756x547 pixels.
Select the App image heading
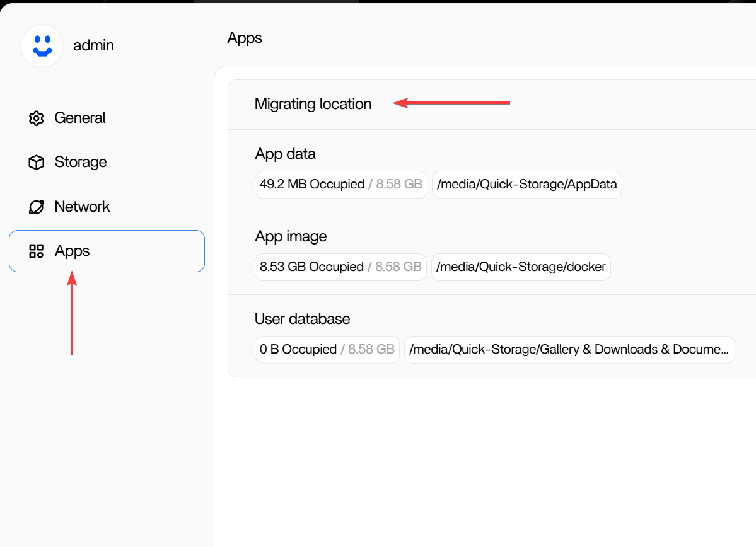(291, 236)
